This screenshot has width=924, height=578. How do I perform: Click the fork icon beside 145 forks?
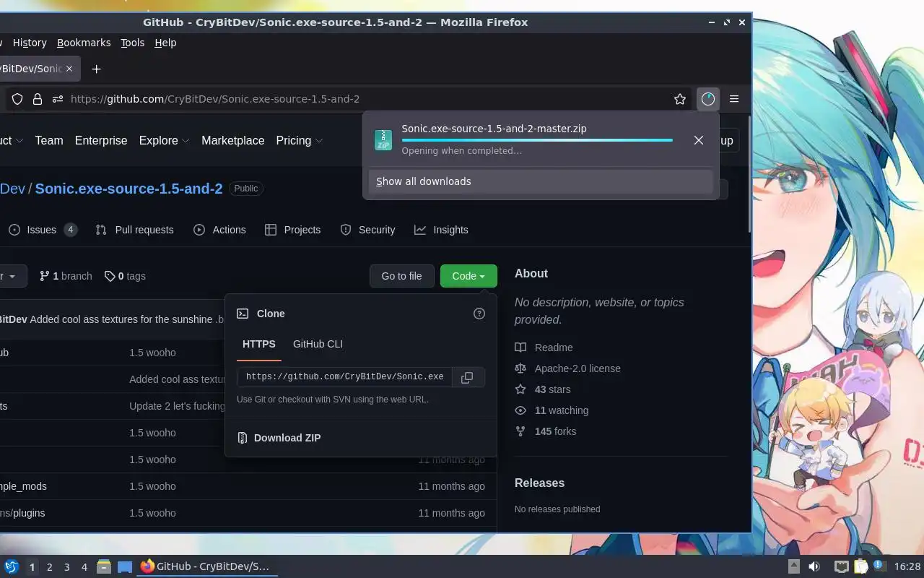520,431
